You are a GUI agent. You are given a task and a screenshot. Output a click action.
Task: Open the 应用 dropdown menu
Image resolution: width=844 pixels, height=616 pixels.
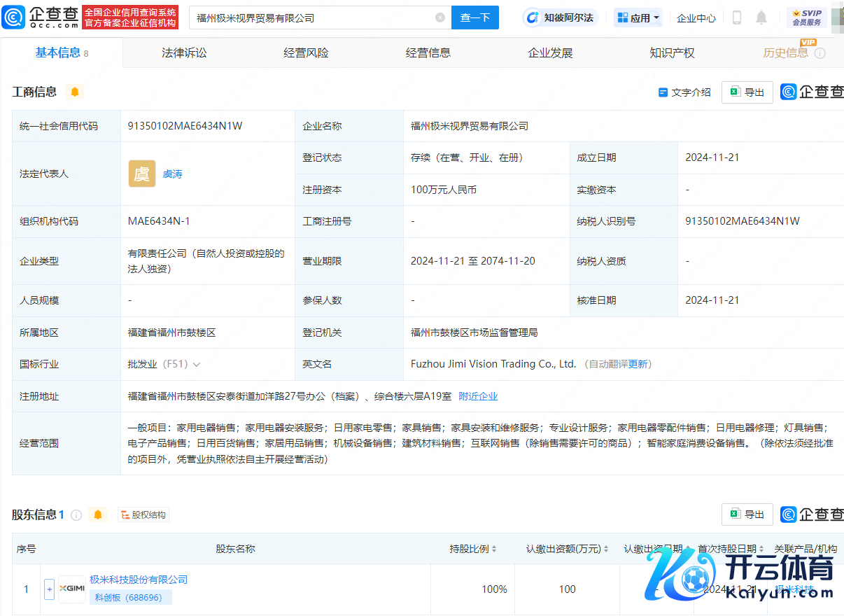click(x=638, y=17)
